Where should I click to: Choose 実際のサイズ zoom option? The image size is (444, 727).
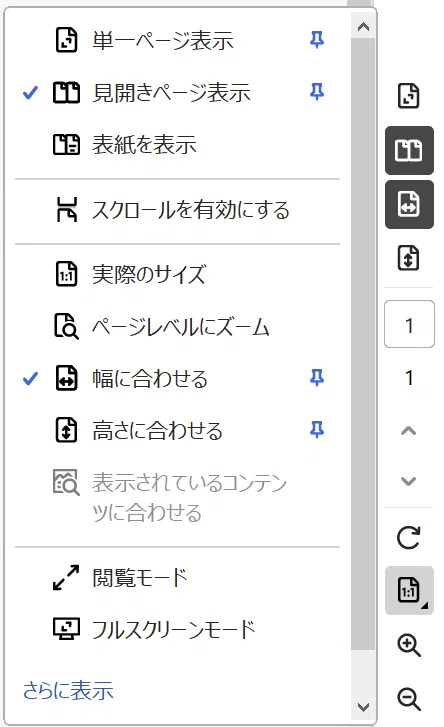click(178, 274)
